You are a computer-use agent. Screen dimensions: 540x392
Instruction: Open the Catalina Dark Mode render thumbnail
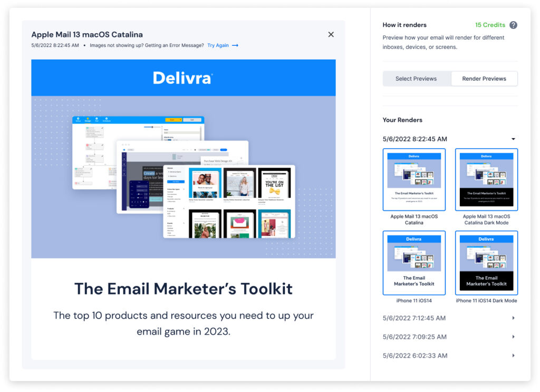pos(486,179)
